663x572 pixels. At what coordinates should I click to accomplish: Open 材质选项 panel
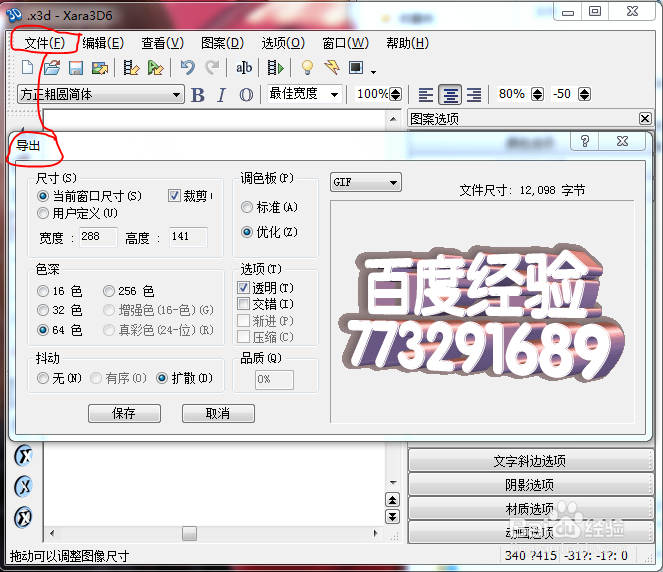pyautogui.click(x=530, y=509)
